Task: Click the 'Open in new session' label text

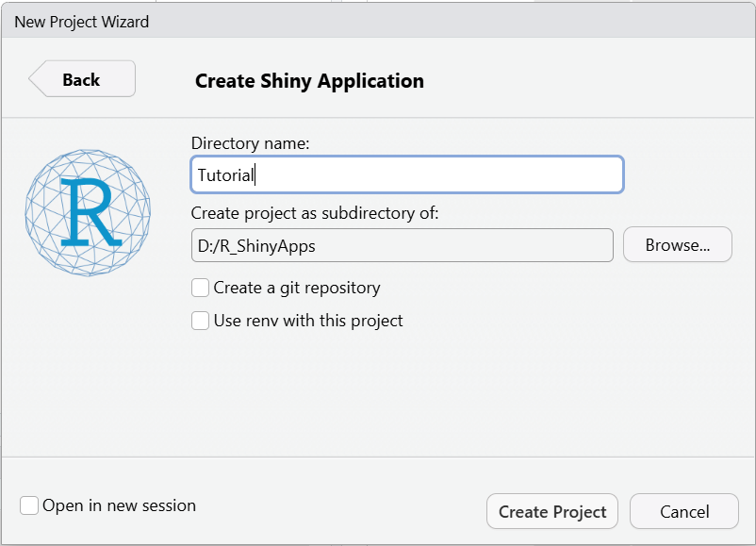Action: (x=119, y=505)
